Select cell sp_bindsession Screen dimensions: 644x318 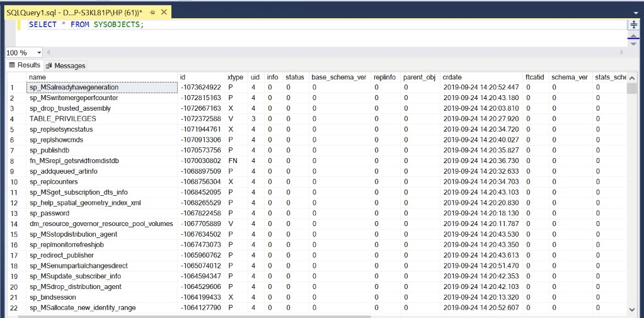tap(102, 297)
